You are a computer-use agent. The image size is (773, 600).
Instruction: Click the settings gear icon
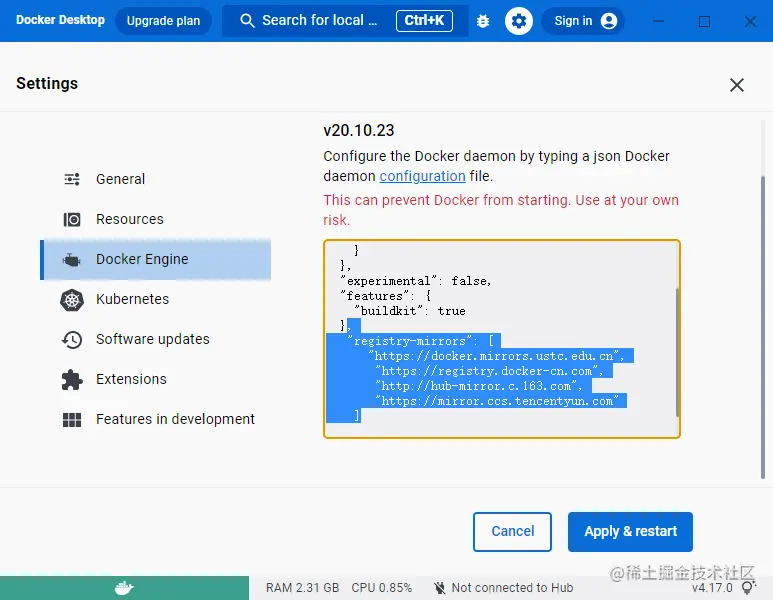(519, 21)
